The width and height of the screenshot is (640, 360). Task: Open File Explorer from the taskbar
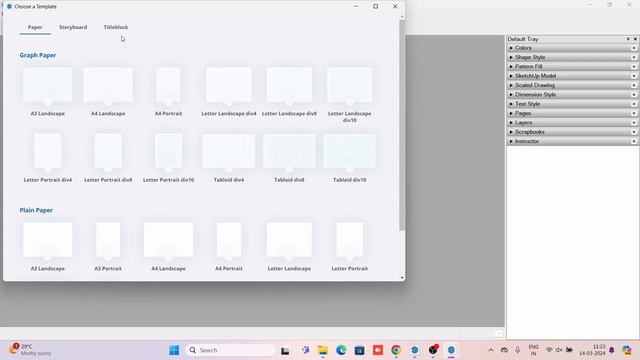coord(323,350)
